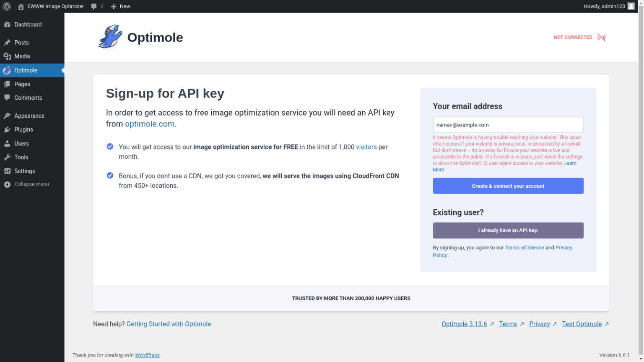644x362 pixels.
Task: Click I already have an API key
Action: [x=508, y=230]
